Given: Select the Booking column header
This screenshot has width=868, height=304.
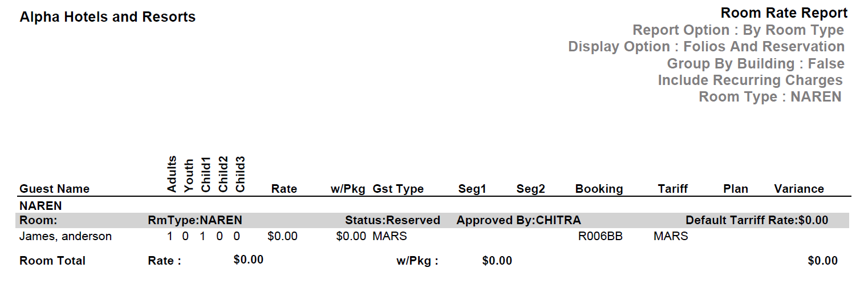Looking at the screenshot, I should pyautogui.click(x=599, y=189).
